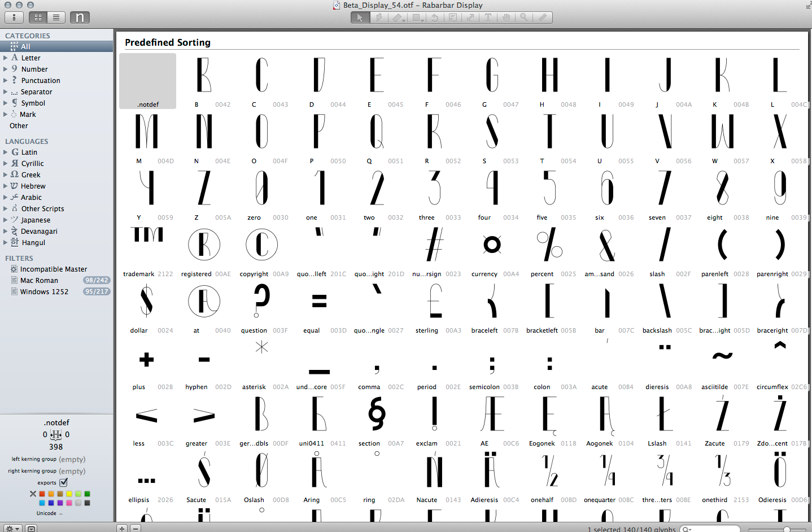
Task: Select the Hebrew language entry
Action: pos(56,186)
